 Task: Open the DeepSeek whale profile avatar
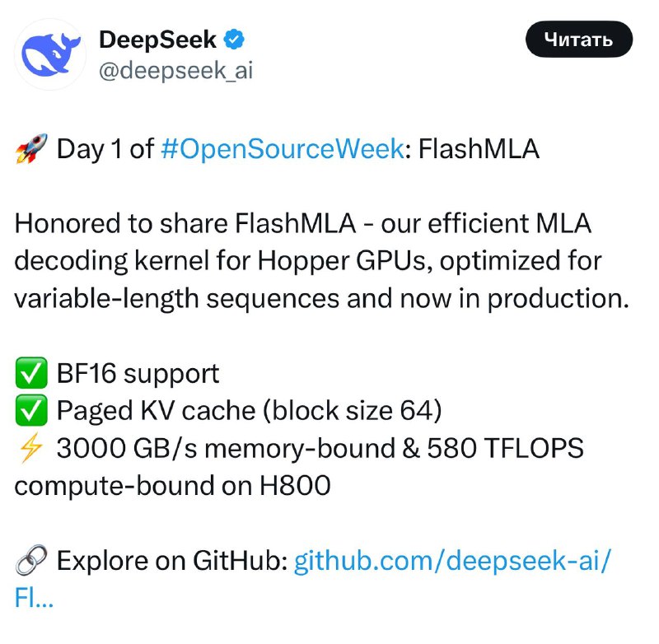click(50, 54)
